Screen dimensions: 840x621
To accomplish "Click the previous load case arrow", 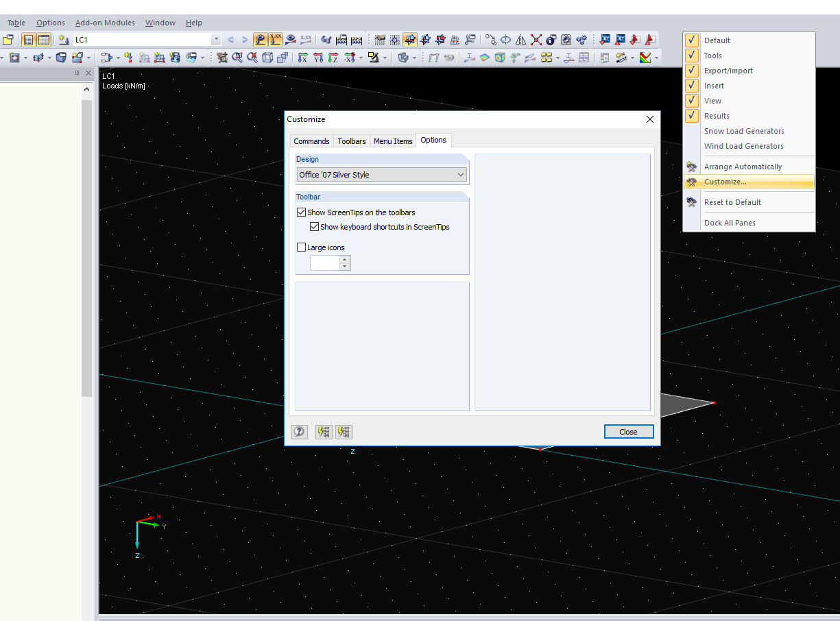I will [232, 40].
